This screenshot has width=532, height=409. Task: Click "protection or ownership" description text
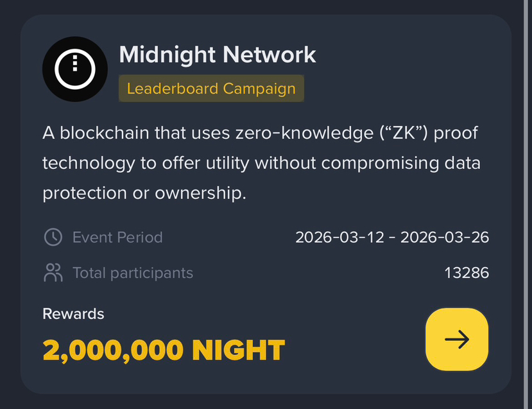coord(144,193)
